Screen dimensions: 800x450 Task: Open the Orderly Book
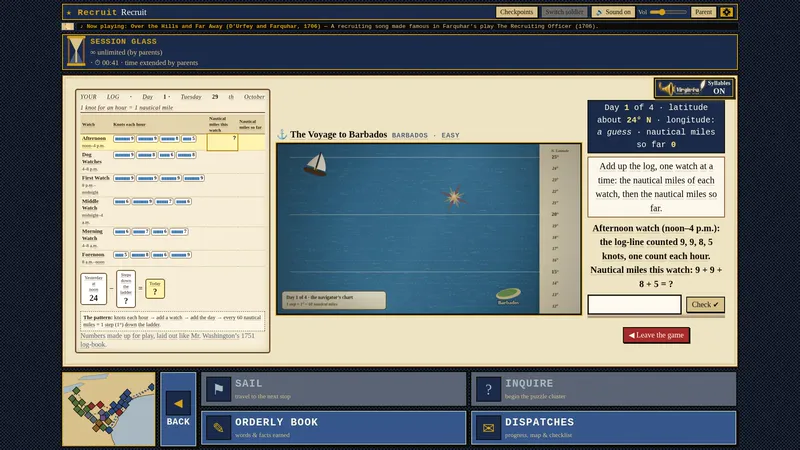tap(334, 428)
